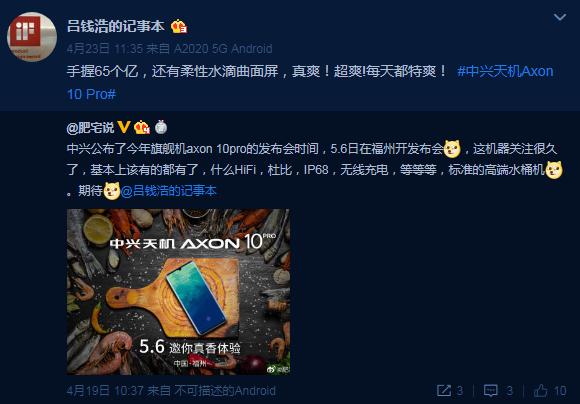The height and width of the screenshot is (404, 580).
Task: Open the @肥宅说 user profile
Action: click(x=90, y=128)
